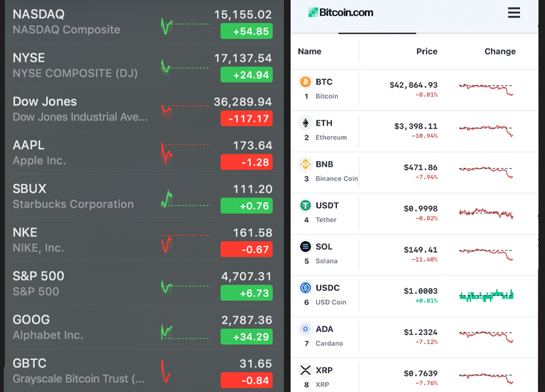Click the Binance Coin BNB icon
This screenshot has width=545, height=392.
[305, 164]
